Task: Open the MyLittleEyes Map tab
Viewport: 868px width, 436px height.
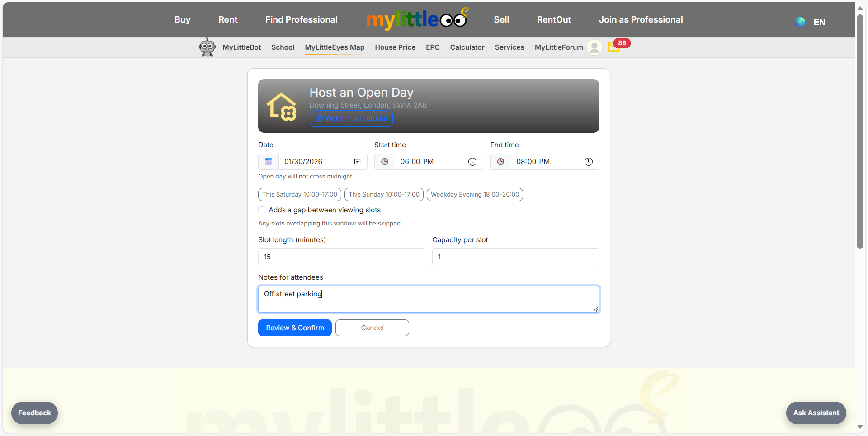Action: click(x=335, y=47)
